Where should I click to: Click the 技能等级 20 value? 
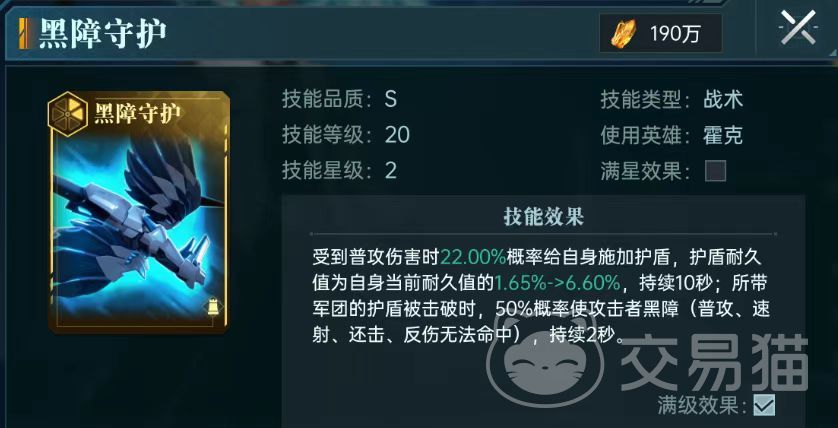click(397, 135)
